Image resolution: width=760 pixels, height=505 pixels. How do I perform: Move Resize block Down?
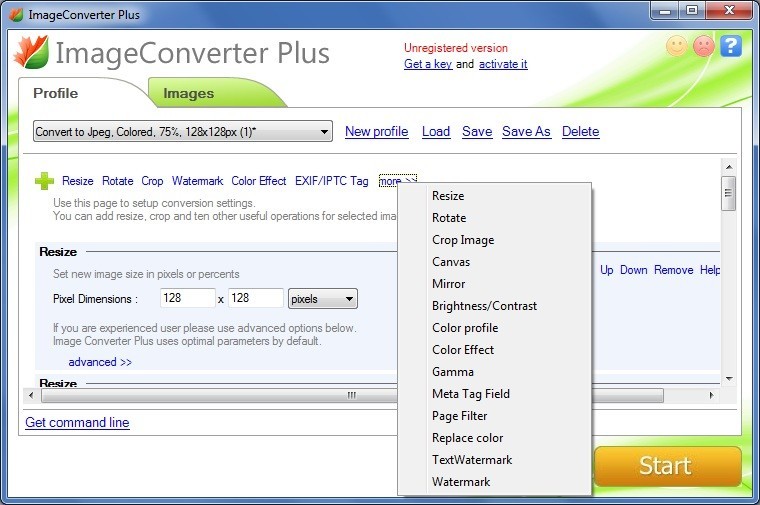click(x=634, y=270)
